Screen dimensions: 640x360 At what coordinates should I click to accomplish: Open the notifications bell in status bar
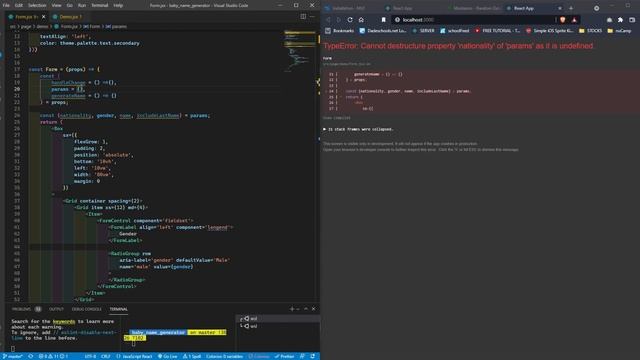pos(313,356)
